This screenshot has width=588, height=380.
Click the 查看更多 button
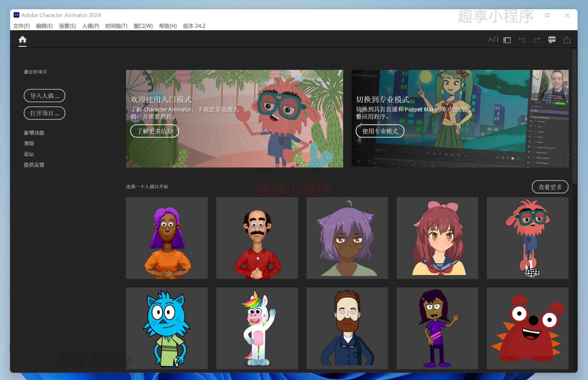[x=550, y=187]
